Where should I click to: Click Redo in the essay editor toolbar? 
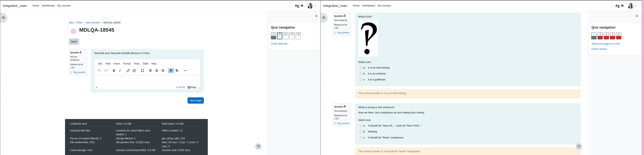(106, 71)
